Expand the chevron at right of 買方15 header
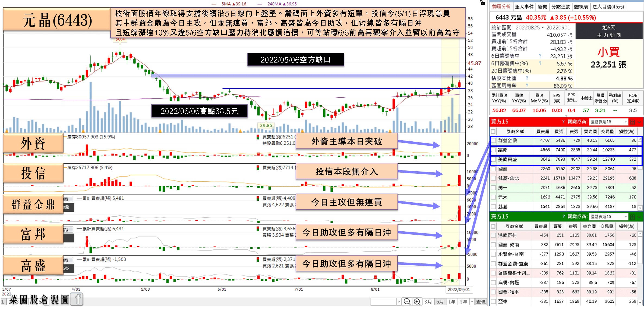This screenshot has height=314, width=644. coord(639,122)
